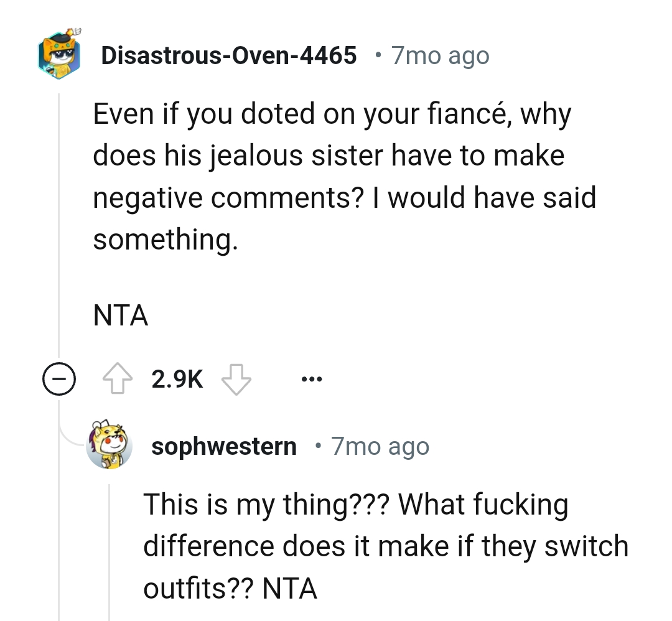Select sophwestern's reply timestamp
This screenshot has width=672, height=621.
tap(380, 445)
